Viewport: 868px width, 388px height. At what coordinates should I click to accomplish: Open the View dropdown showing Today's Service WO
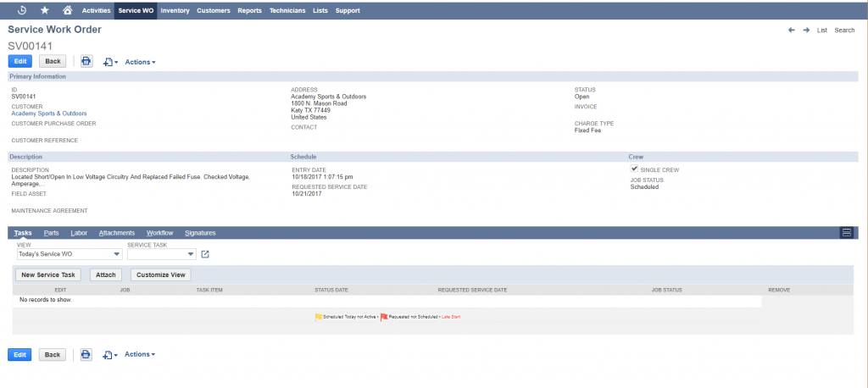point(70,254)
